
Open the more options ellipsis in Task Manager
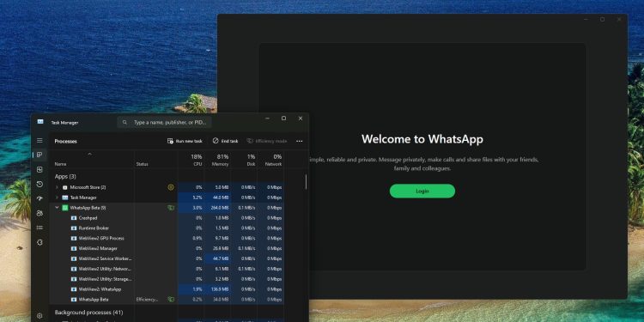pyautogui.click(x=300, y=141)
